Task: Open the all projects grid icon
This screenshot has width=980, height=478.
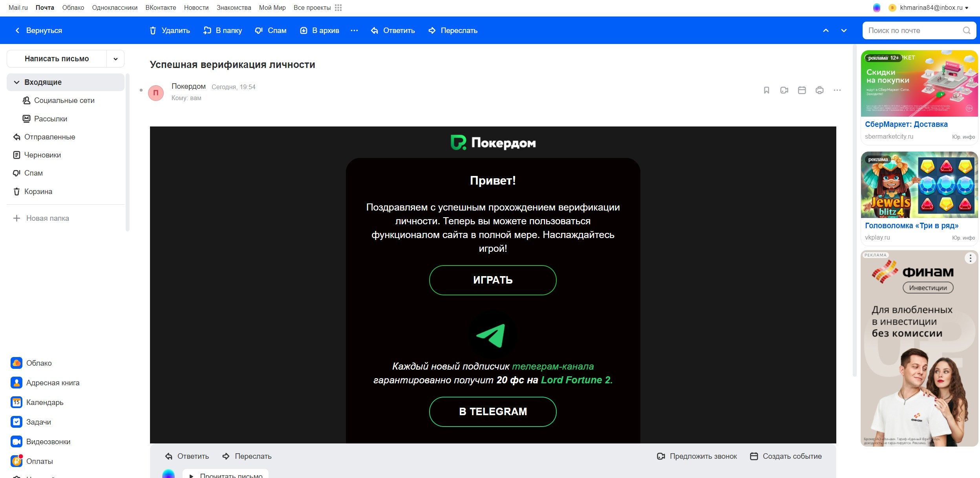Action: 338,7
